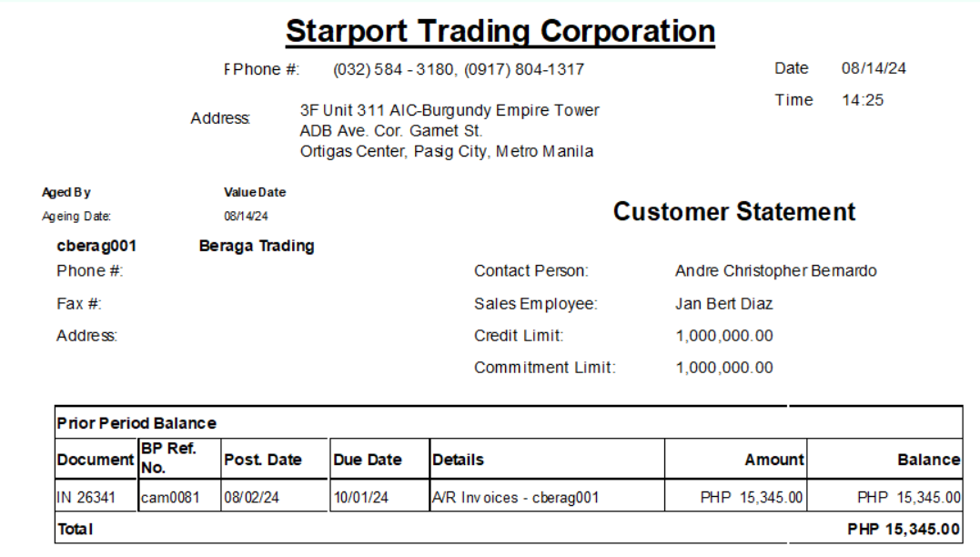
Task: Click contact person Andre Christopher Bernardo
Action: pyautogui.click(x=775, y=271)
